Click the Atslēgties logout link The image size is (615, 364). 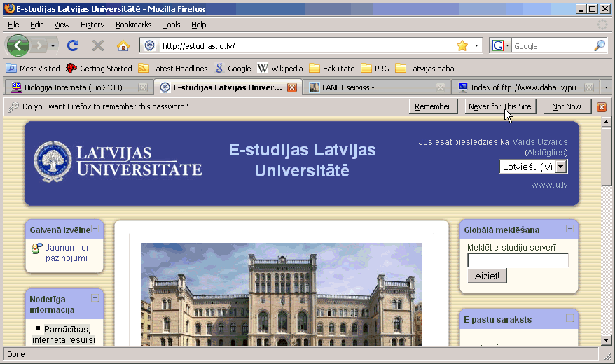[547, 153]
